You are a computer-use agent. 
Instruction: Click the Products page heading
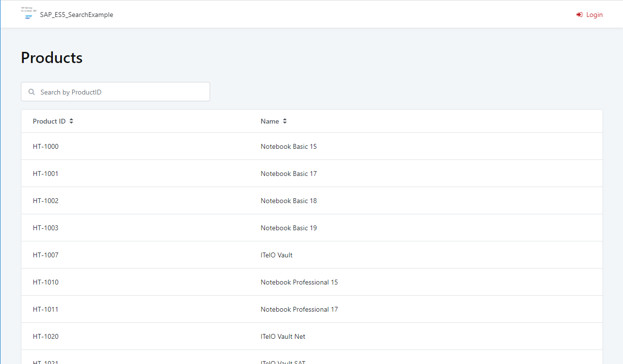[x=51, y=58]
